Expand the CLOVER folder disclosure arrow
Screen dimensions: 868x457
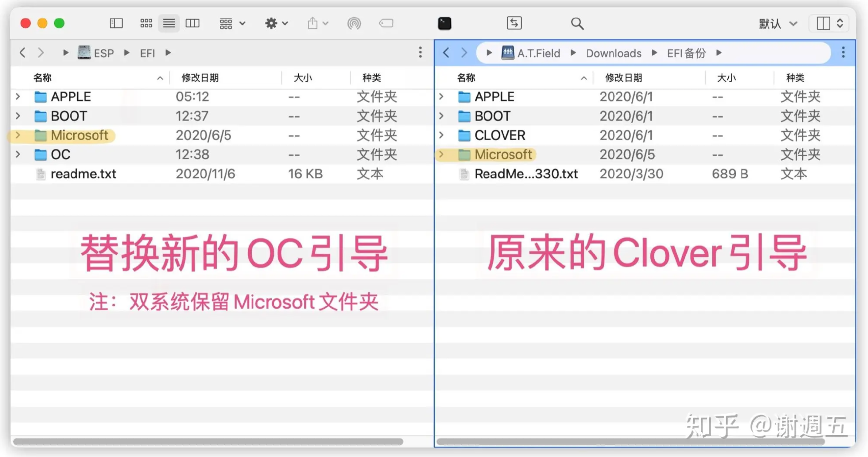pos(441,135)
